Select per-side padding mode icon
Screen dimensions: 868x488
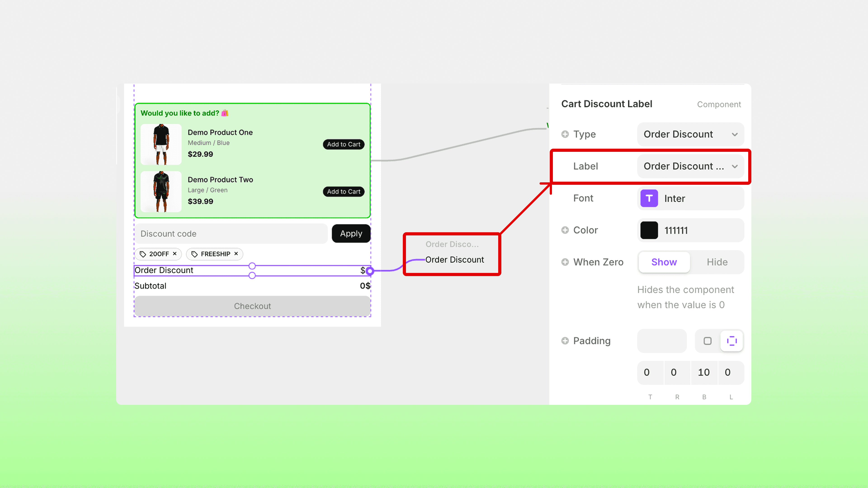pos(731,341)
